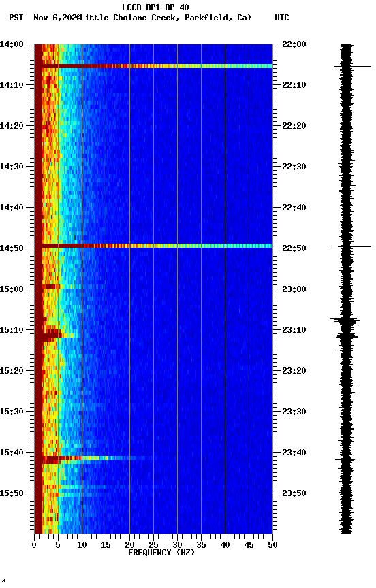The height and width of the screenshot is (588, 376).
Task: Click the '23:20' UTC time label
Action: 294,371
